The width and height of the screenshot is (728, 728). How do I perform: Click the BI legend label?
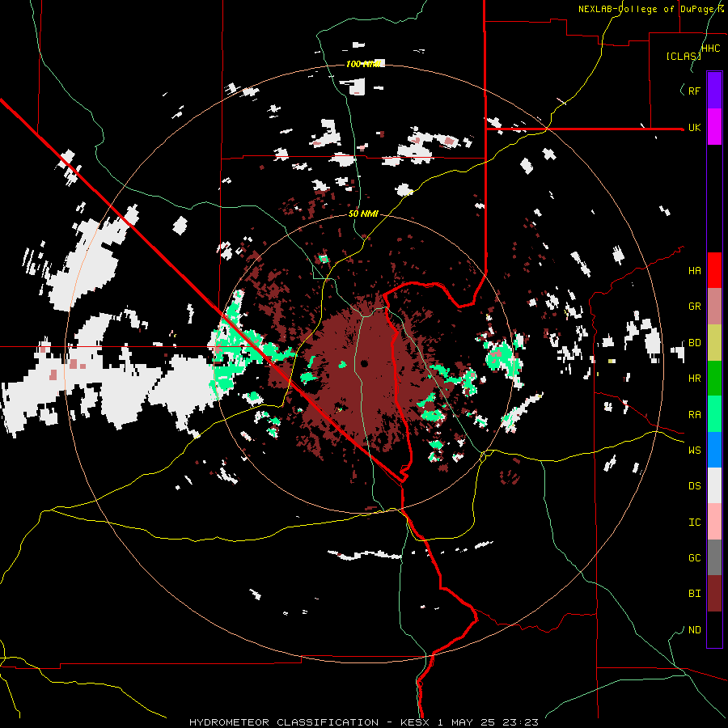pos(694,594)
